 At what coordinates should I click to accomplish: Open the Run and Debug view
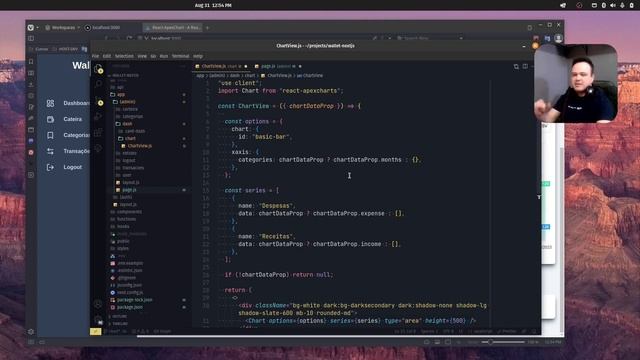pyautogui.click(x=98, y=117)
